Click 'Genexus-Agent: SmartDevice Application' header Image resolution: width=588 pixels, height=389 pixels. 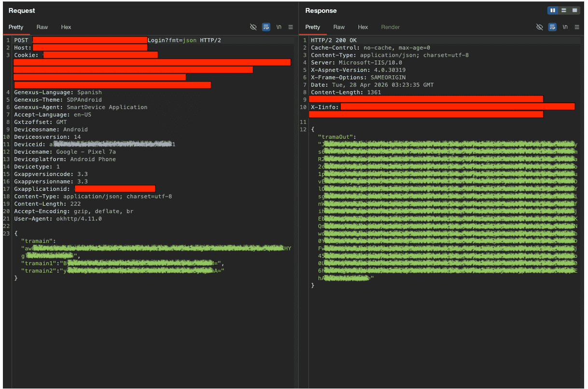tap(81, 107)
